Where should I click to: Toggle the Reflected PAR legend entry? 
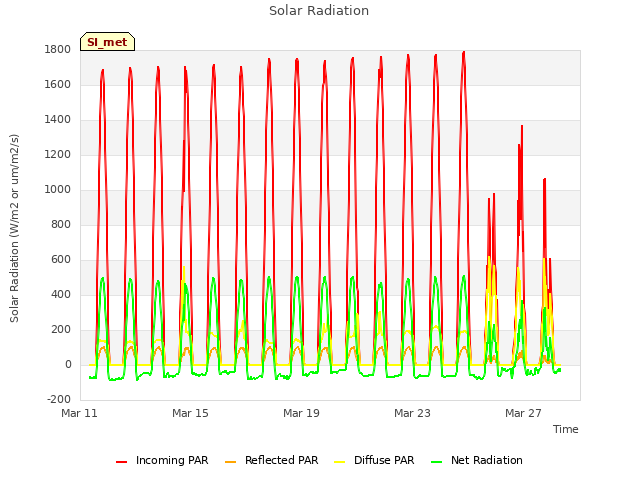pos(271,460)
